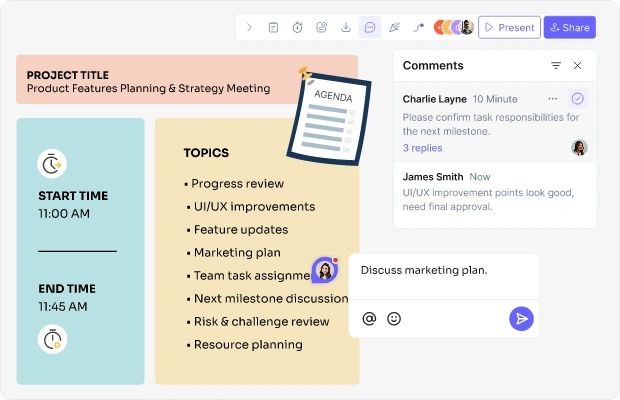Open the edit note icon in the toolbar

click(321, 27)
